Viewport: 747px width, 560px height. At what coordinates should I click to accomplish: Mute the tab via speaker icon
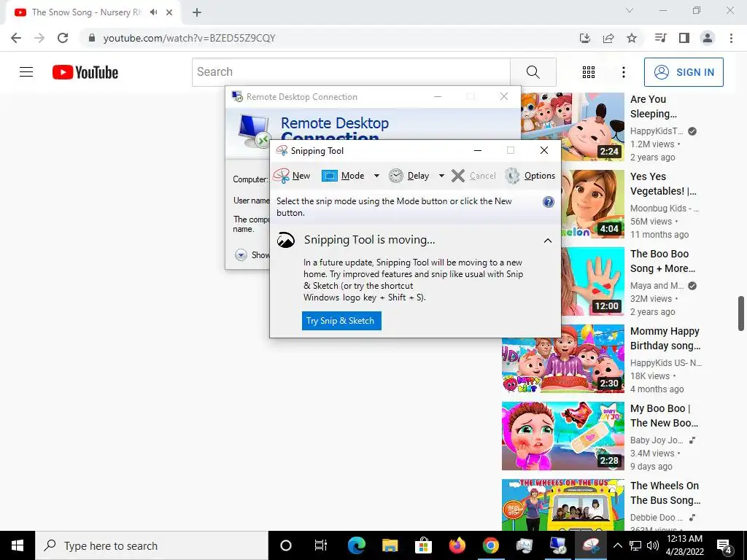[x=153, y=12]
